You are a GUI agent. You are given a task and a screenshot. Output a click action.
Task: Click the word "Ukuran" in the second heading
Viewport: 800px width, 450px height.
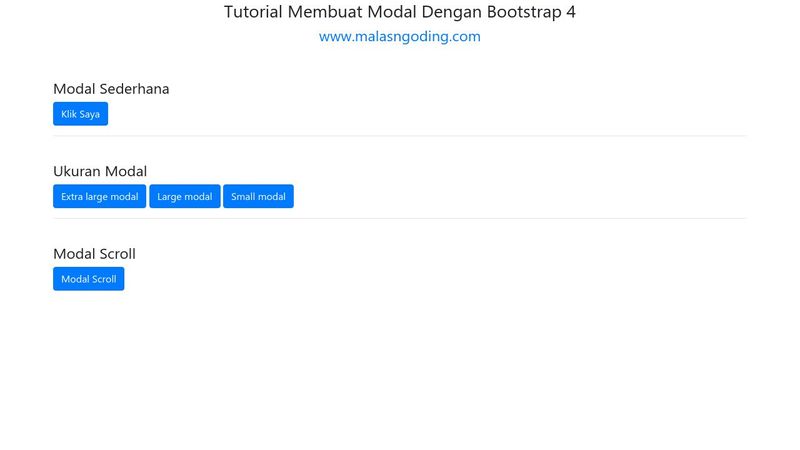coord(78,171)
